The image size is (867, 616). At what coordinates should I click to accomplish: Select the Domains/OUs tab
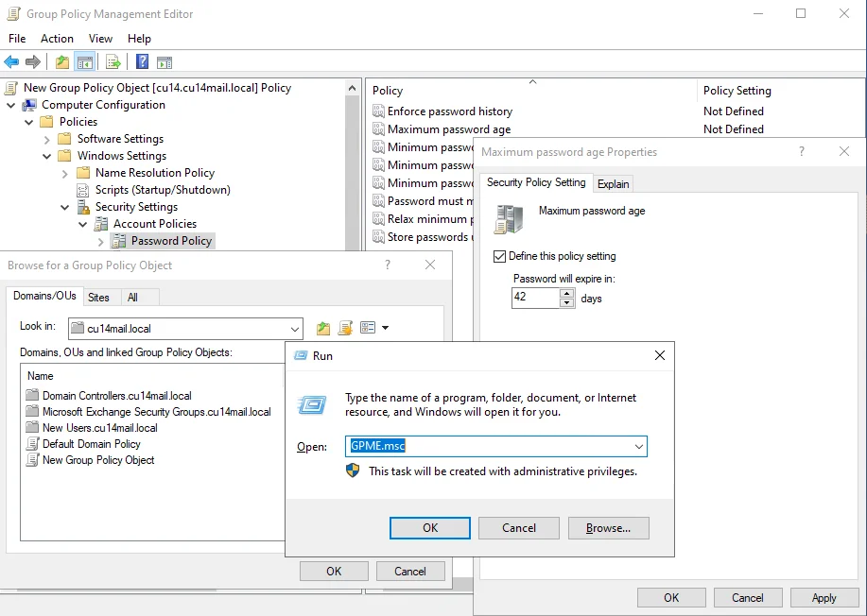click(x=44, y=296)
